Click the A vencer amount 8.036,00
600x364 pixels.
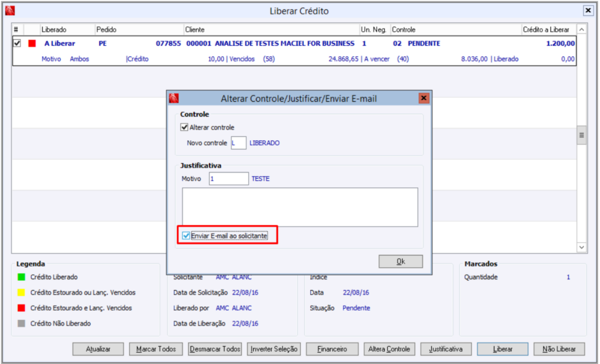475,59
